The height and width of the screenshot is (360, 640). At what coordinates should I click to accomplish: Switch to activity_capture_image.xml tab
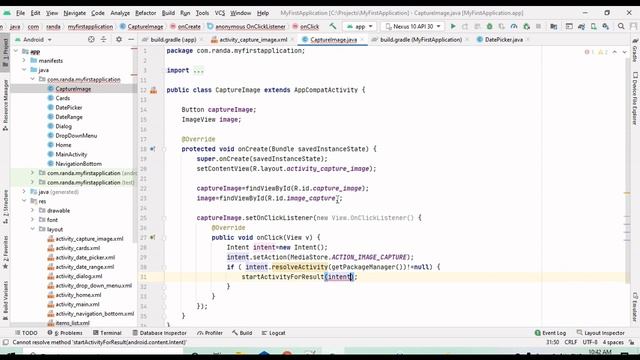(253, 40)
